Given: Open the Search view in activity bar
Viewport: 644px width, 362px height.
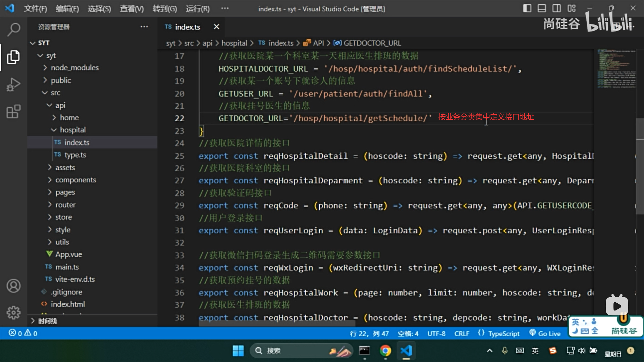Looking at the screenshot, I should pyautogui.click(x=13, y=29).
